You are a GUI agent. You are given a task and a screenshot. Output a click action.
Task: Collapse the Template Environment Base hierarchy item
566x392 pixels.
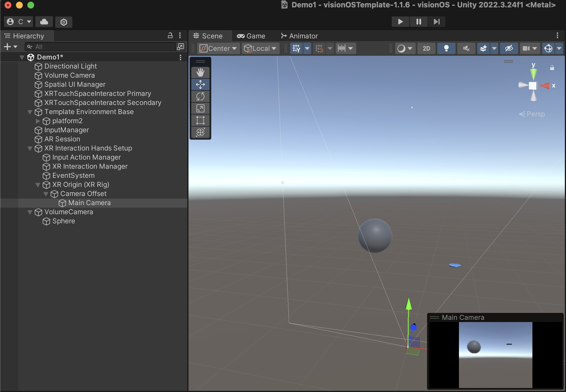coord(30,112)
